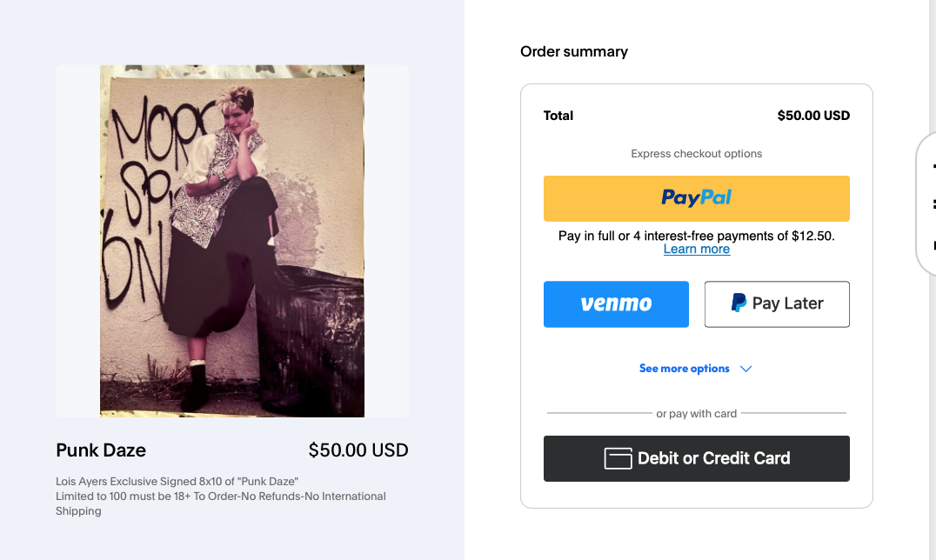Click the Order summary heading
Screen dimensions: 936x560
coord(573,52)
